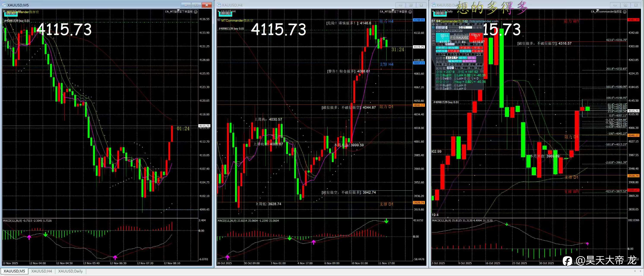Image resolution: width=644 pixels, height=276 pixels.
Task: Click the 4131.12 pending price input field
Action: (452, 58)
